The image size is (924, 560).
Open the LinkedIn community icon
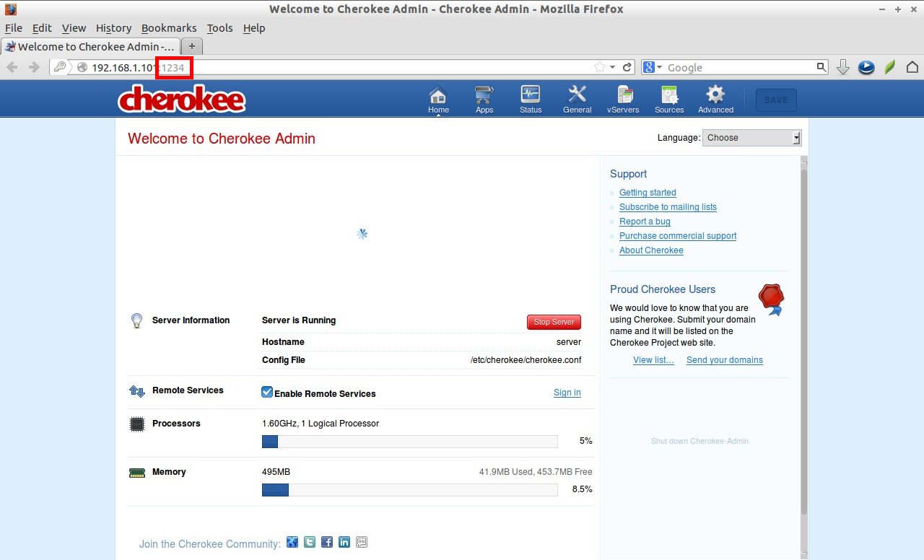(344, 542)
